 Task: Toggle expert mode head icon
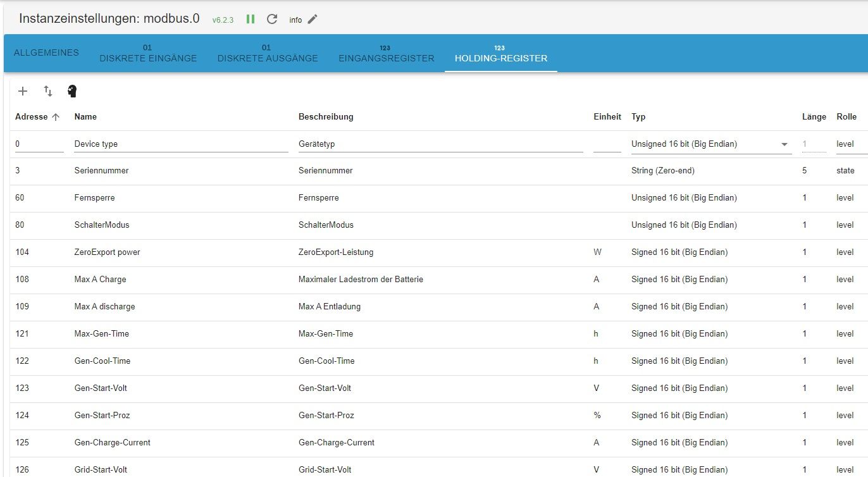tap(72, 91)
